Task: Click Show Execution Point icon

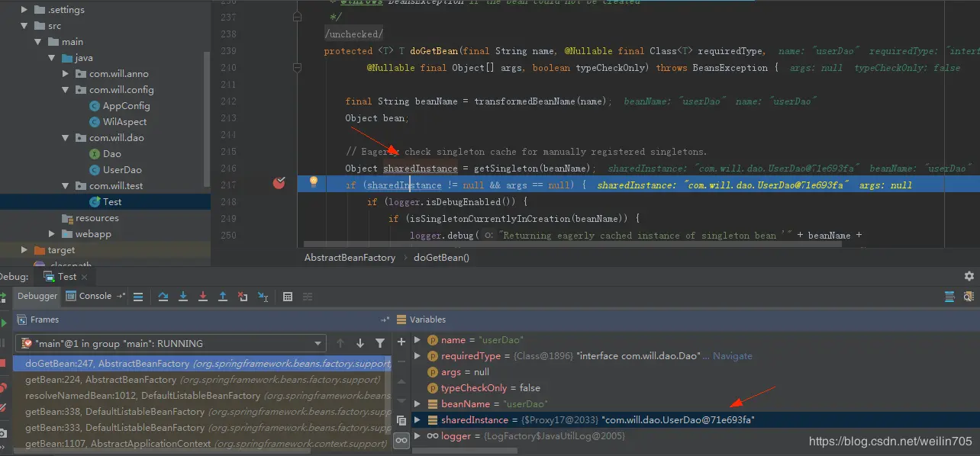Action: pos(138,297)
